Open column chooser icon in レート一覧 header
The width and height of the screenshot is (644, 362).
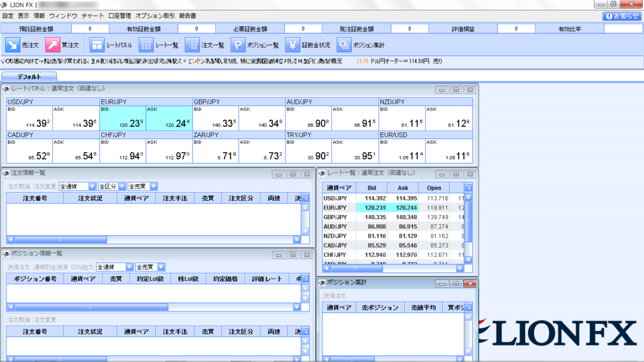(468, 187)
